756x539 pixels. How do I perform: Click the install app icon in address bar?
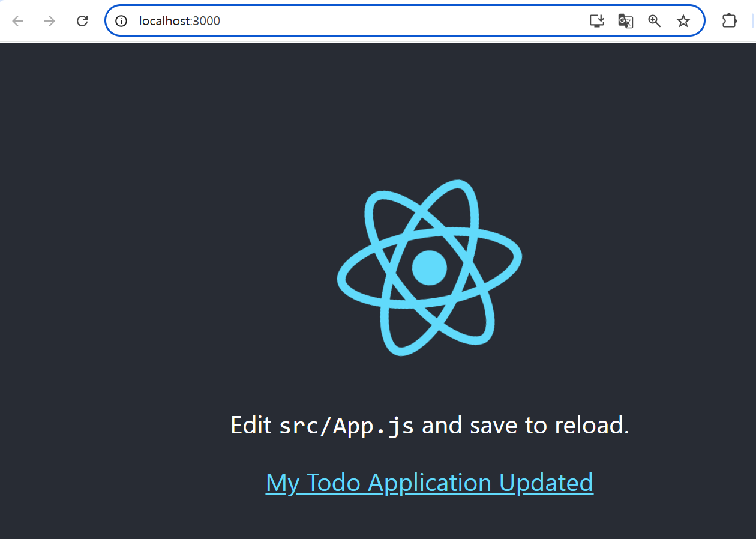(x=596, y=21)
